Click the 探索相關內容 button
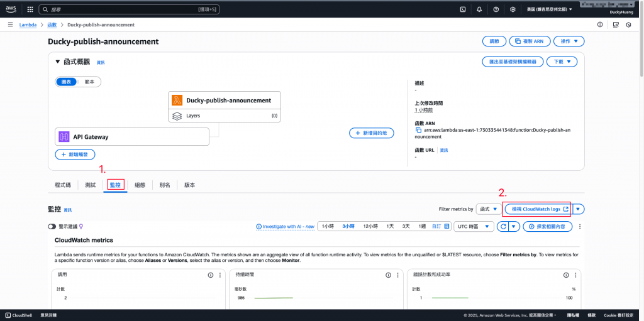This screenshot has width=644, height=321. (548, 226)
